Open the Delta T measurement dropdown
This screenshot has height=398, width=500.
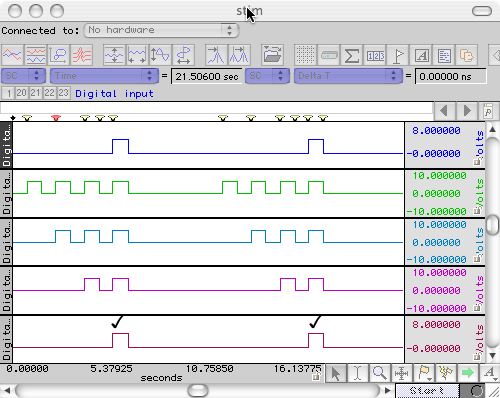click(348, 76)
